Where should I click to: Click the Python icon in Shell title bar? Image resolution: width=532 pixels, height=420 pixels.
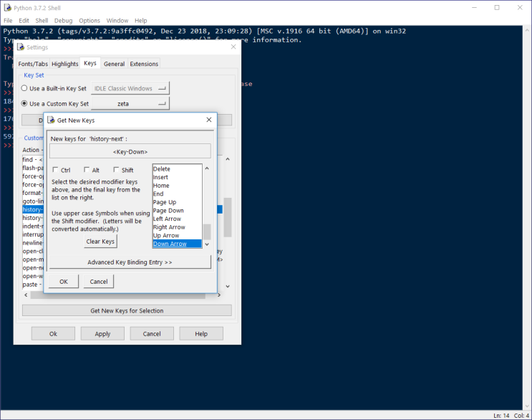pyautogui.click(x=7, y=7)
